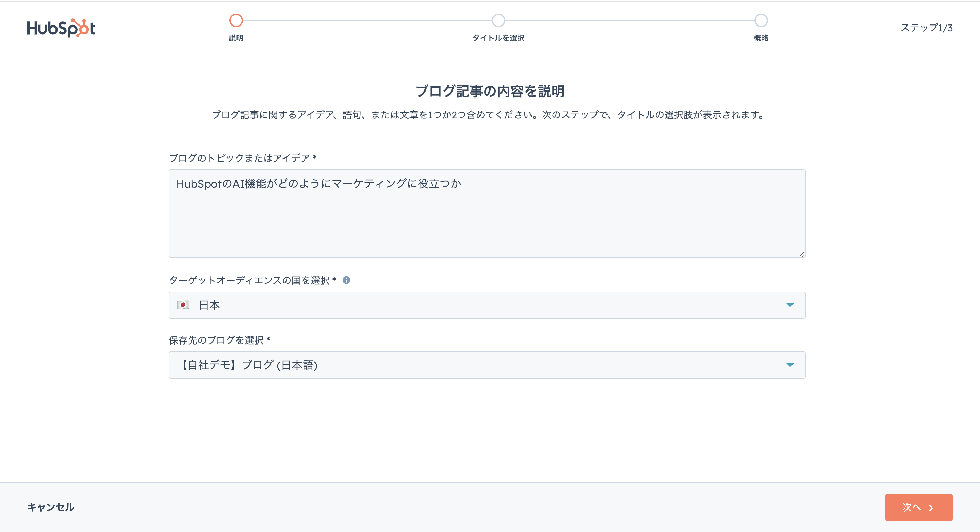The width and height of the screenshot is (980, 532).
Task: Open the 【自社デモ】ブログ (日本語) blog dropdown
Action: [487, 365]
